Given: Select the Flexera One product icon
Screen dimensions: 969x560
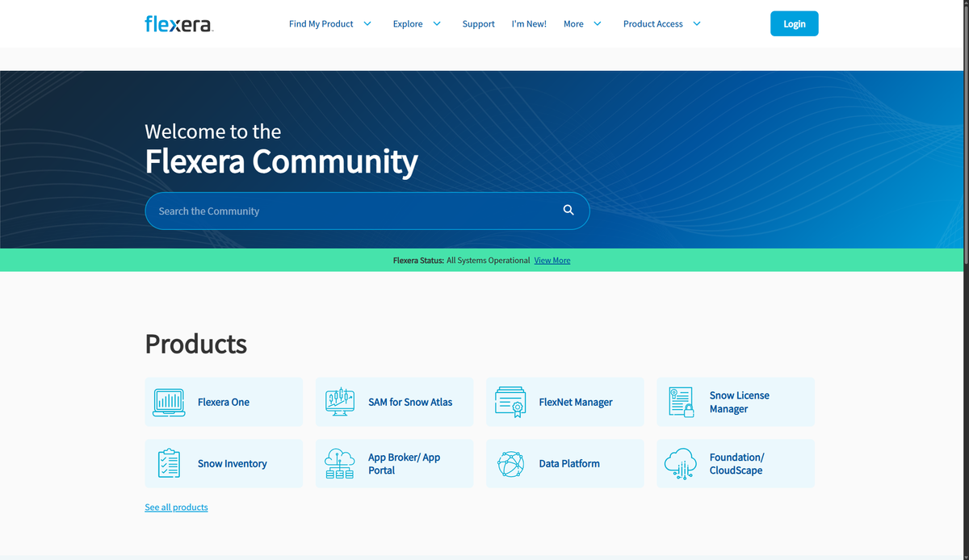Looking at the screenshot, I should click(168, 401).
